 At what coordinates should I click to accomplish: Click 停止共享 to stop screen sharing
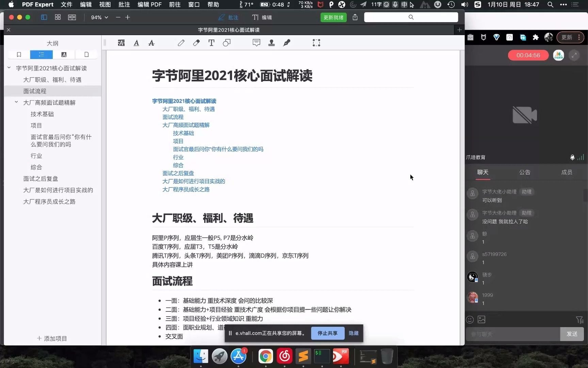coord(328,333)
